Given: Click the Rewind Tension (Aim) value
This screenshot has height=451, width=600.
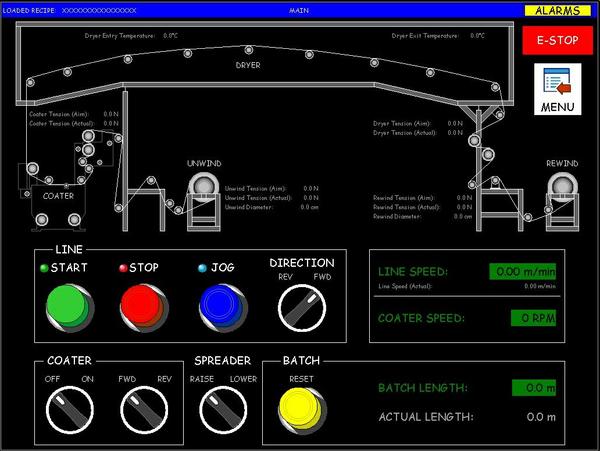Looking at the screenshot, I should point(464,197).
